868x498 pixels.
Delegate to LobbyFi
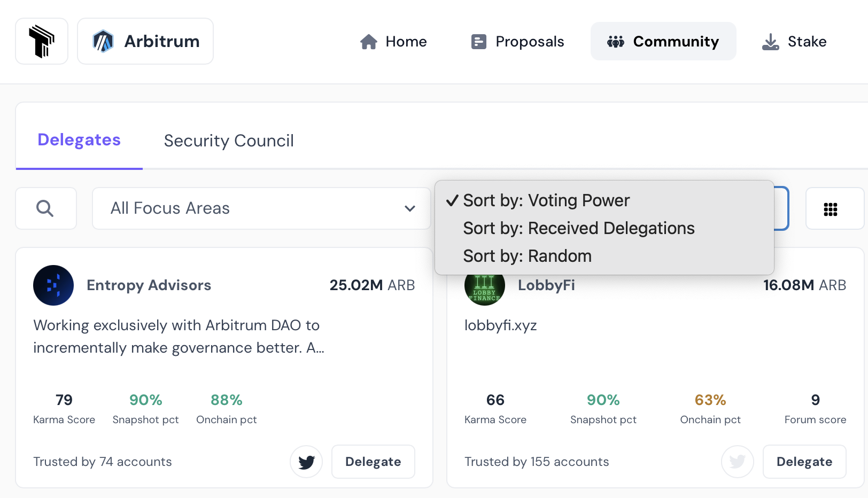point(804,462)
